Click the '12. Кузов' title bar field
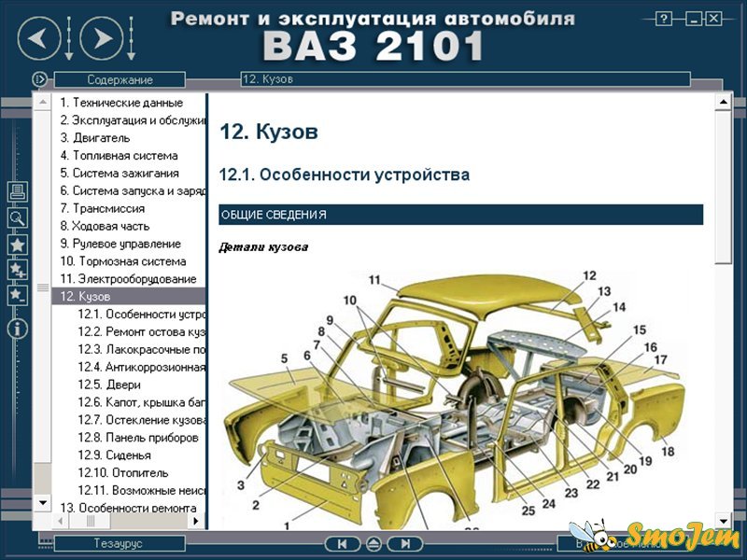The width and height of the screenshot is (747, 560). tap(465, 79)
